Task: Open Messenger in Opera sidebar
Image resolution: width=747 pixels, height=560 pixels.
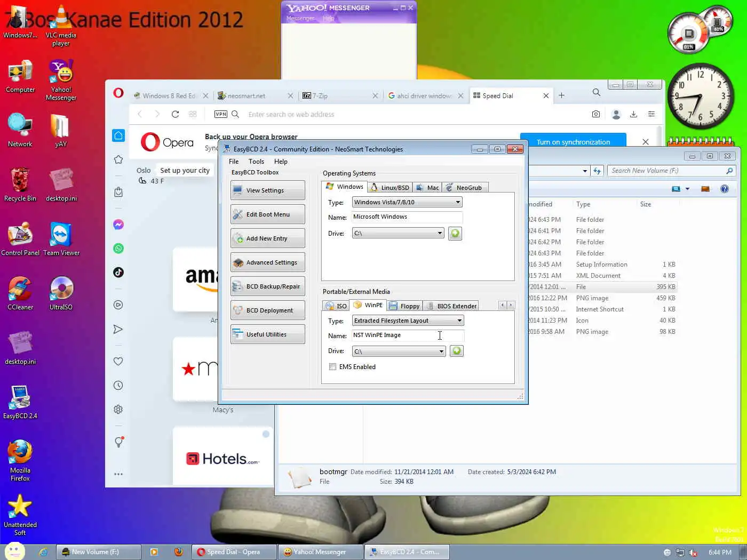Action: coord(118,225)
